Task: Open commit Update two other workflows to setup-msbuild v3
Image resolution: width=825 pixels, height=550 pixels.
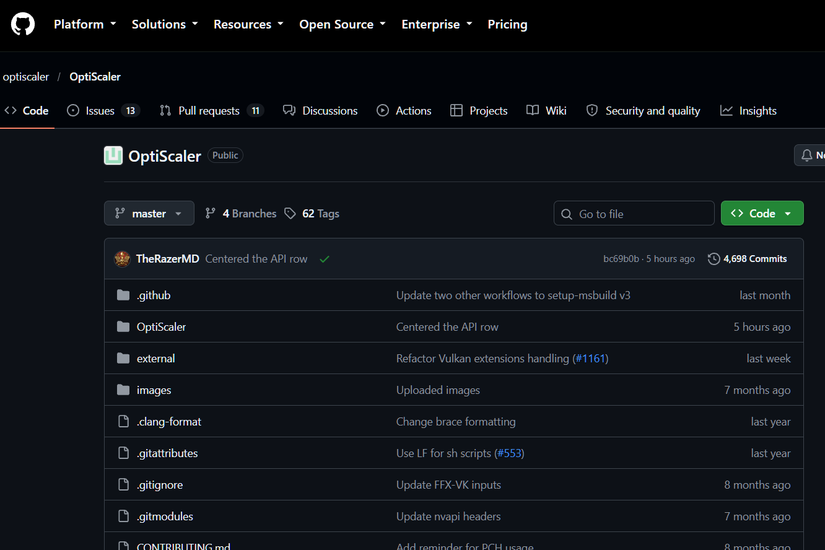Action: [513, 295]
